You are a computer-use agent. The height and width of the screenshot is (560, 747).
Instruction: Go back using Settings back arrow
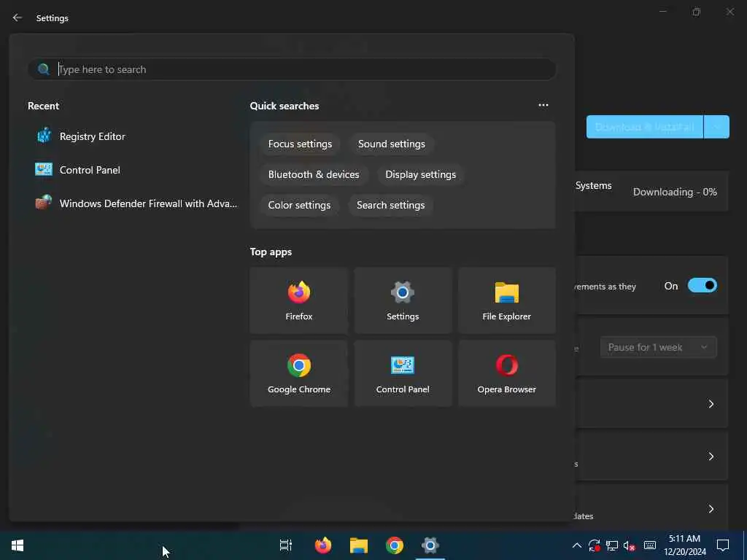point(18,17)
